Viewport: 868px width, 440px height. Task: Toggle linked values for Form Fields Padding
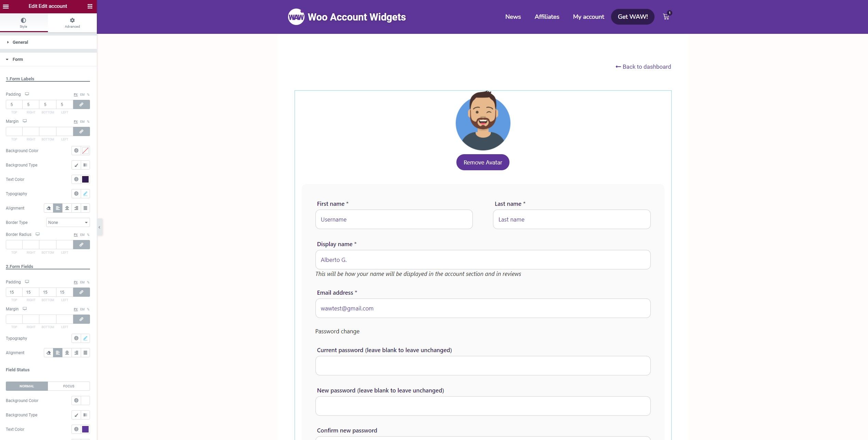(81, 292)
